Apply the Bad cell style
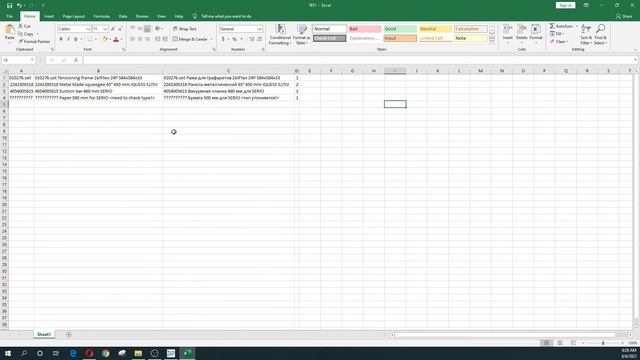Image resolution: width=640 pixels, height=360 pixels. point(365,29)
